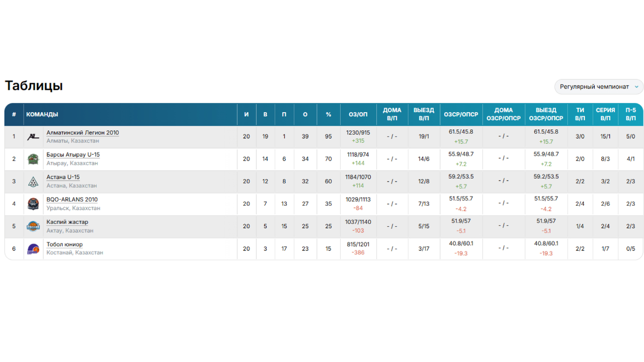Go to Астана U-15 team link
Viewport: 644px width, 362px height.
pos(63,177)
